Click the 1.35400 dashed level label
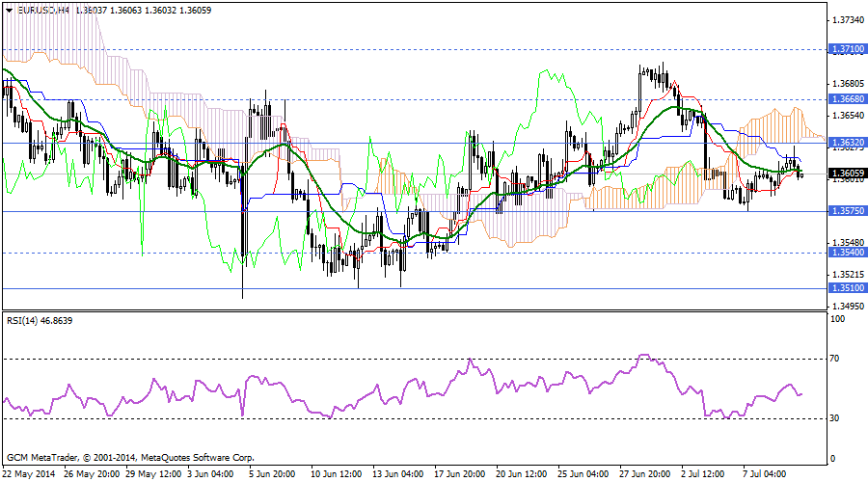 (x=848, y=253)
